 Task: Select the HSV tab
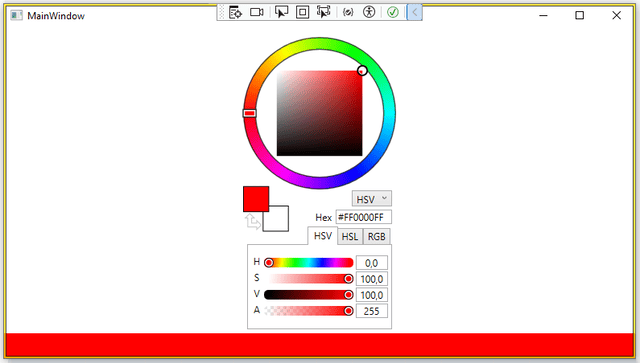coord(322,236)
